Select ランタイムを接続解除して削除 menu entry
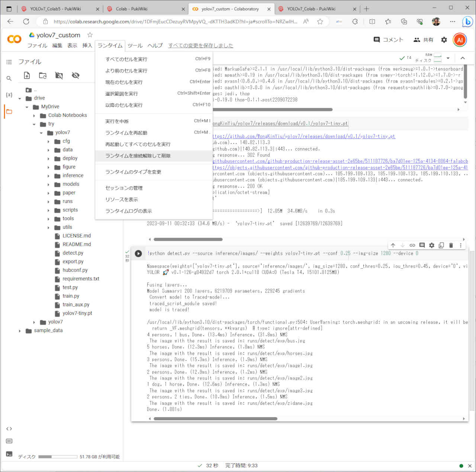Screen dimensions: 476x472 click(138, 156)
